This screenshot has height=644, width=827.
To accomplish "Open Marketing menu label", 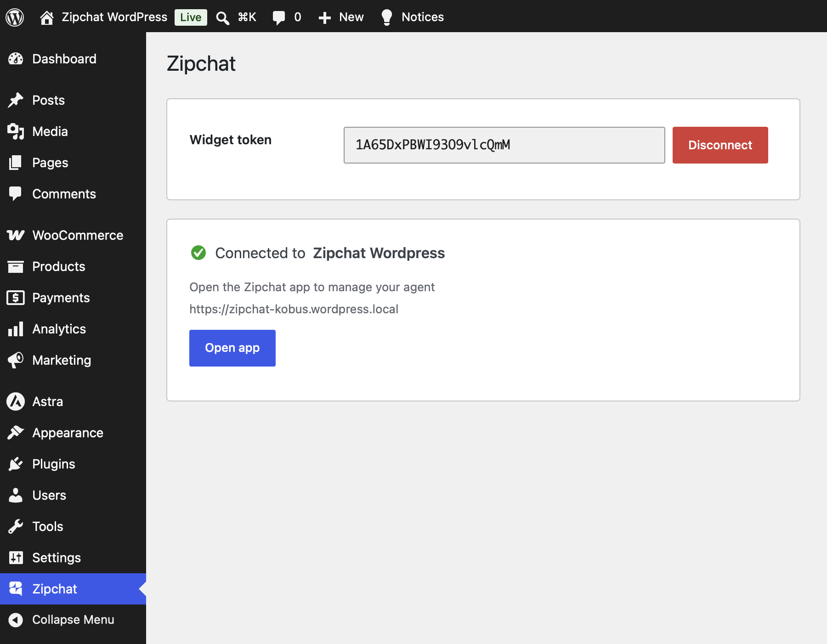I will point(62,360).
